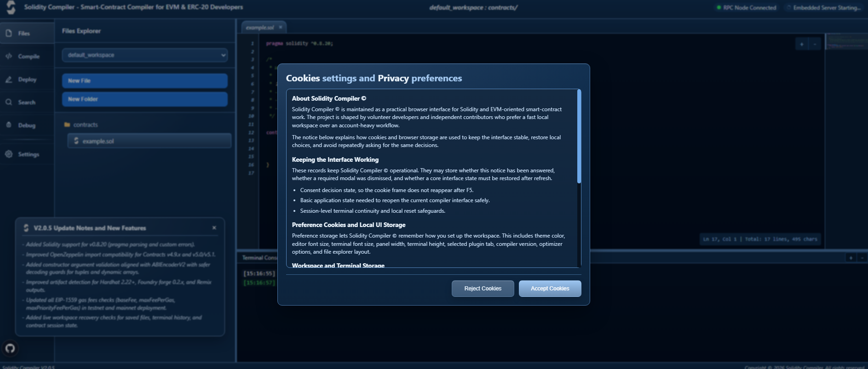Open the Deploy sidebar panel

[x=27, y=79]
